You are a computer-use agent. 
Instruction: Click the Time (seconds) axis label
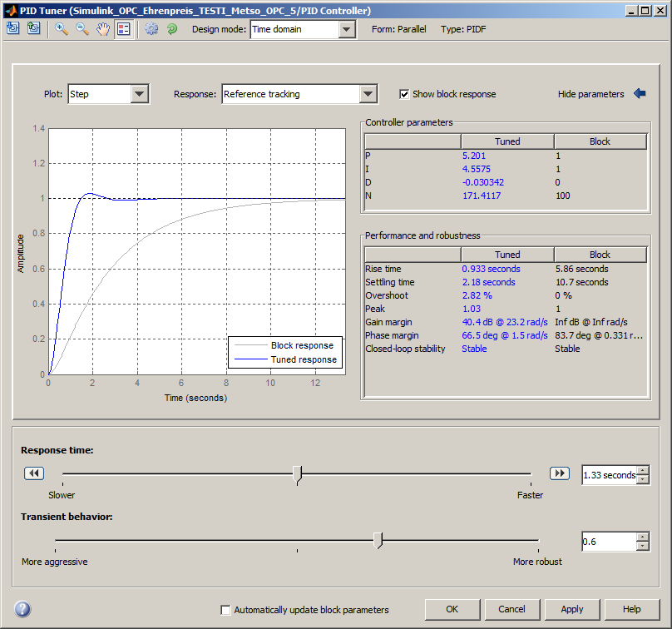(195, 398)
